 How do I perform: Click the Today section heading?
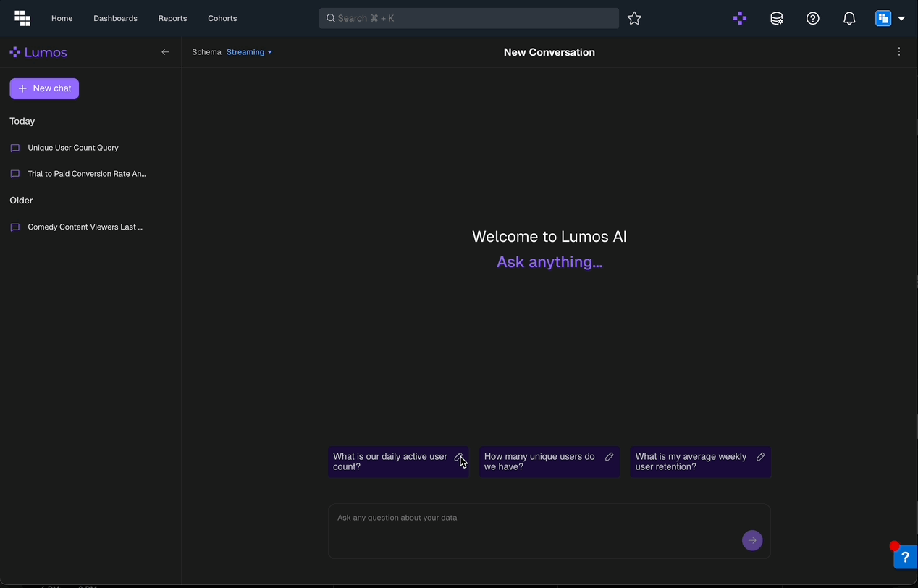[22, 122]
